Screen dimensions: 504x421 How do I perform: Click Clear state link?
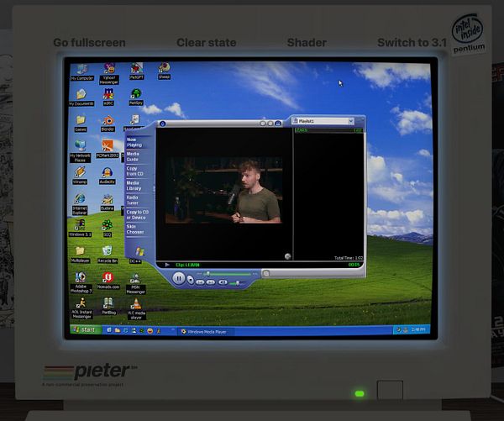207,43
